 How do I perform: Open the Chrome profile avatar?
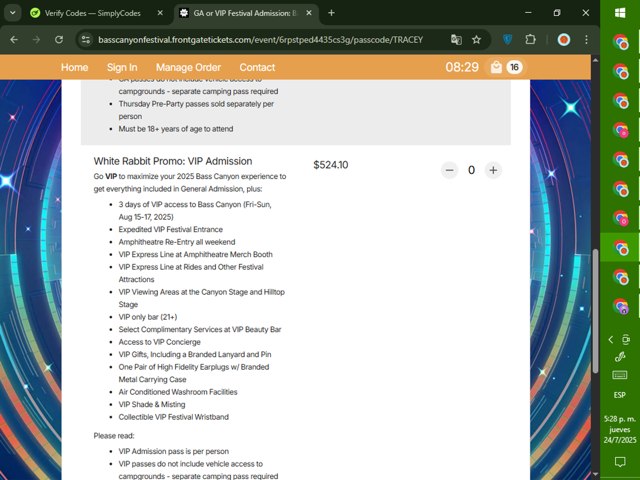[x=564, y=40]
